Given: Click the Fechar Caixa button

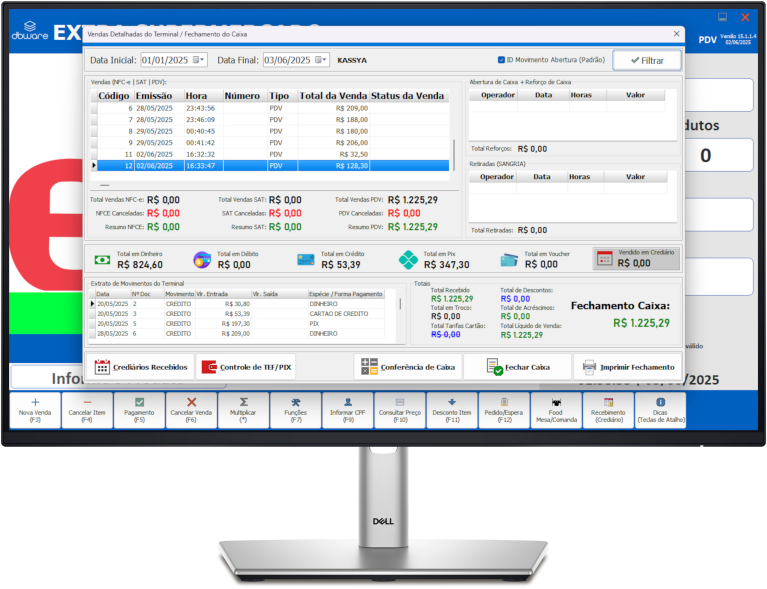Looking at the screenshot, I should pos(516,367).
